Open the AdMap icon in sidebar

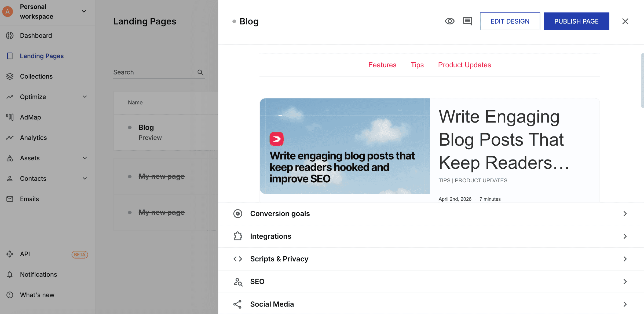click(10, 117)
